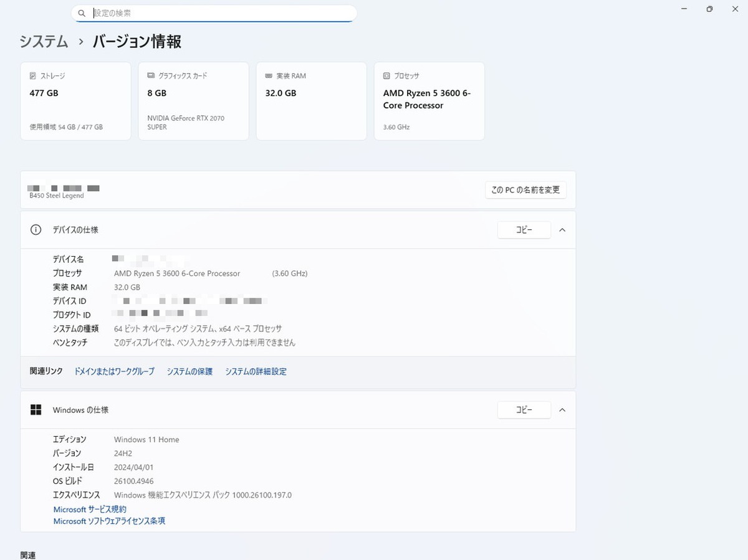Open システムの詳細設定 link
This screenshot has width=748, height=560.
[x=256, y=371]
